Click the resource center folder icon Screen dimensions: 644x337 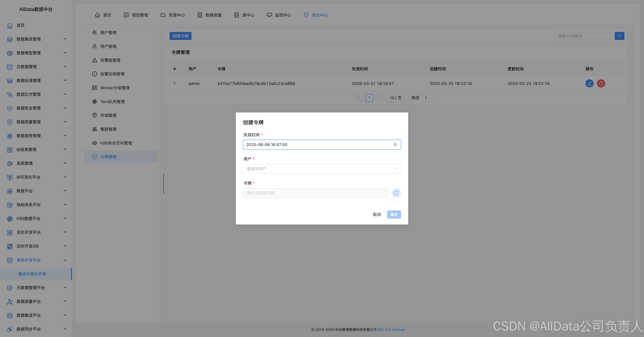(x=163, y=15)
